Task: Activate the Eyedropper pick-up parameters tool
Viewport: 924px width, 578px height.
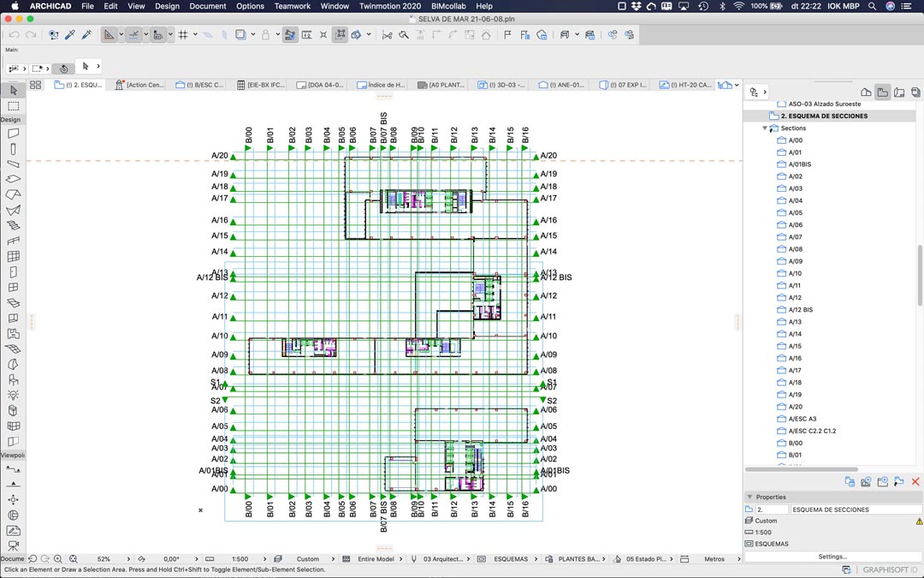Action: (70, 35)
